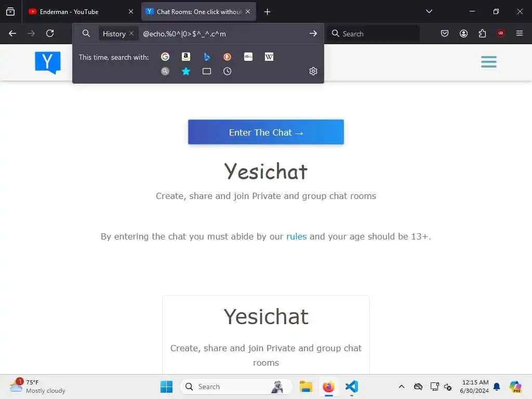Click the go arrow in the address bar

[313, 33]
